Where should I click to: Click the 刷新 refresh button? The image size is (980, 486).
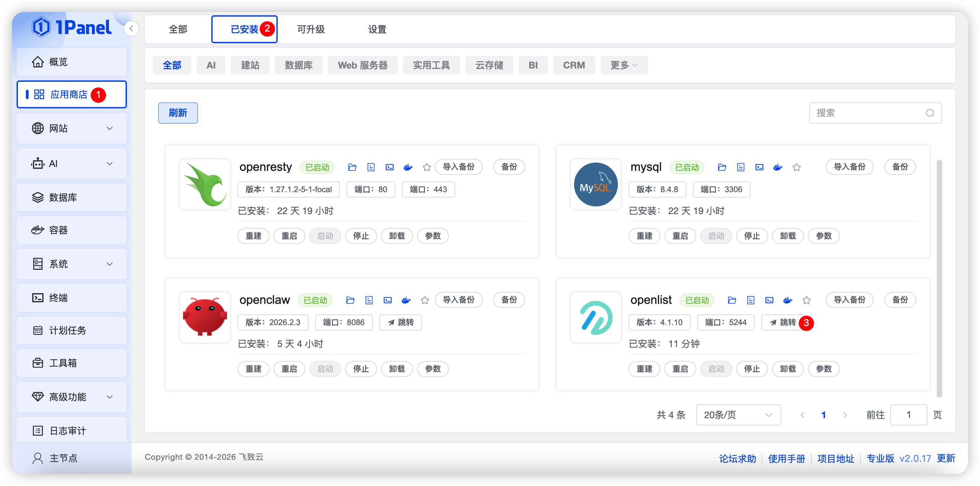coord(178,113)
